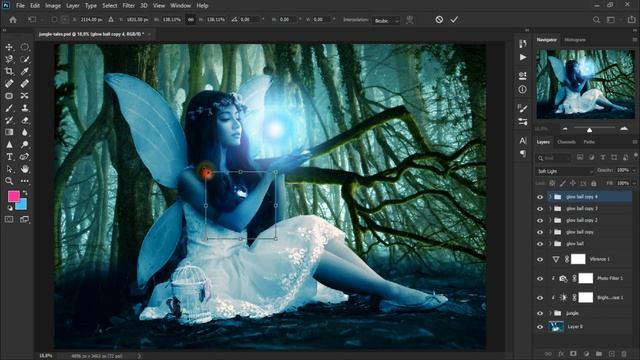Click the blue background color swatch
The image size is (640, 360).
22,205
